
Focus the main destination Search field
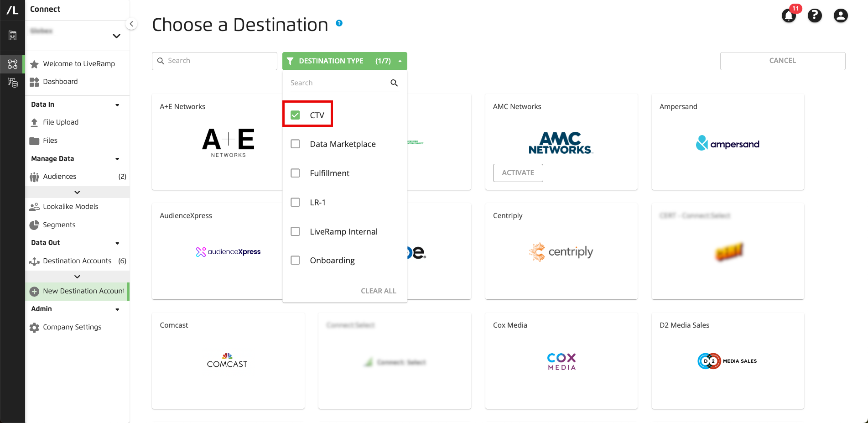(x=214, y=61)
